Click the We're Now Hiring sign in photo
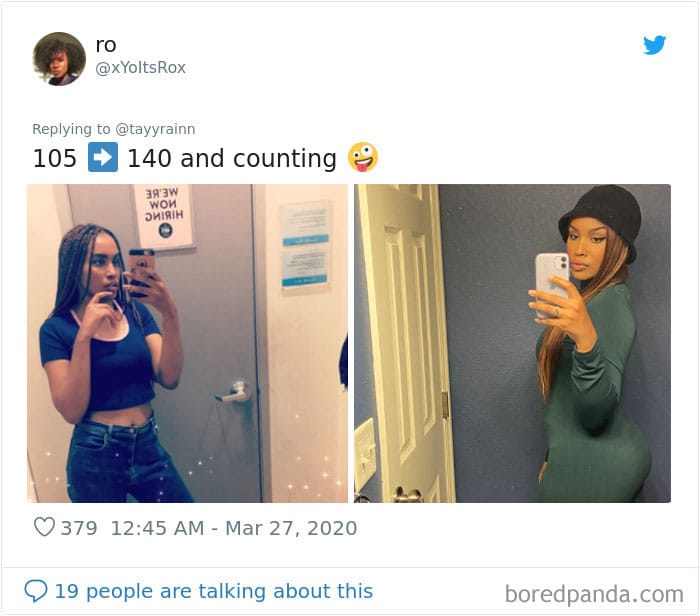Image resolution: width=700 pixels, height=616 pixels. (164, 215)
